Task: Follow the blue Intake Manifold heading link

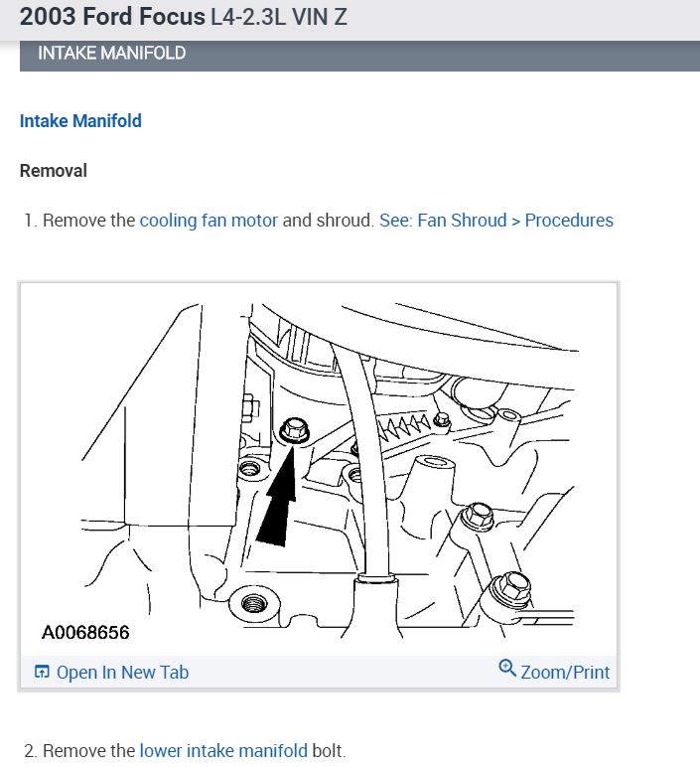Action: [x=80, y=121]
